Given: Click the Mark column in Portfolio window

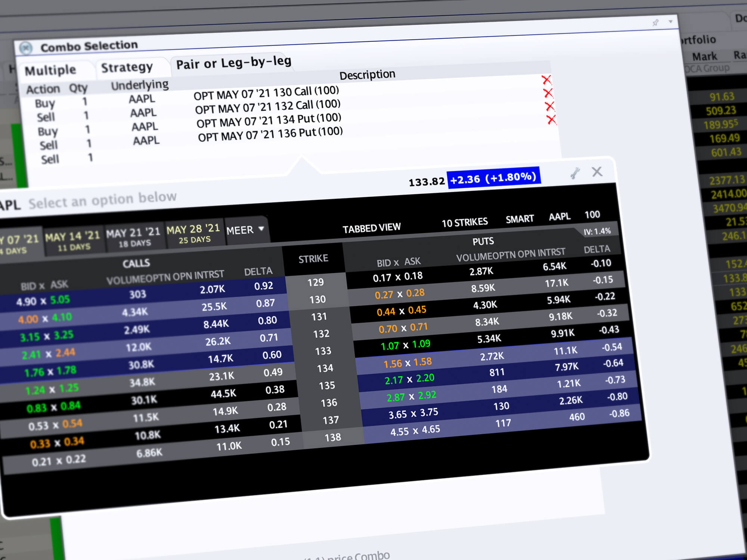Looking at the screenshot, I should click(704, 56).
